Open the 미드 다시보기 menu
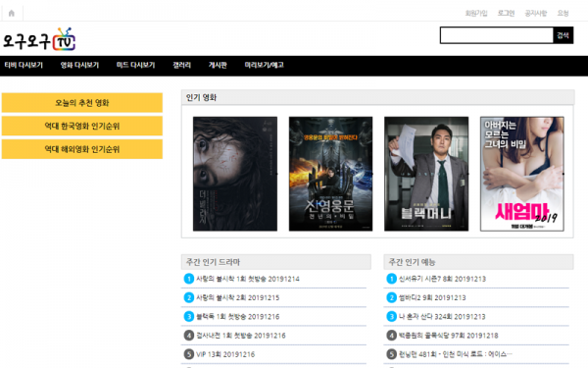 (x=135, y=65)
